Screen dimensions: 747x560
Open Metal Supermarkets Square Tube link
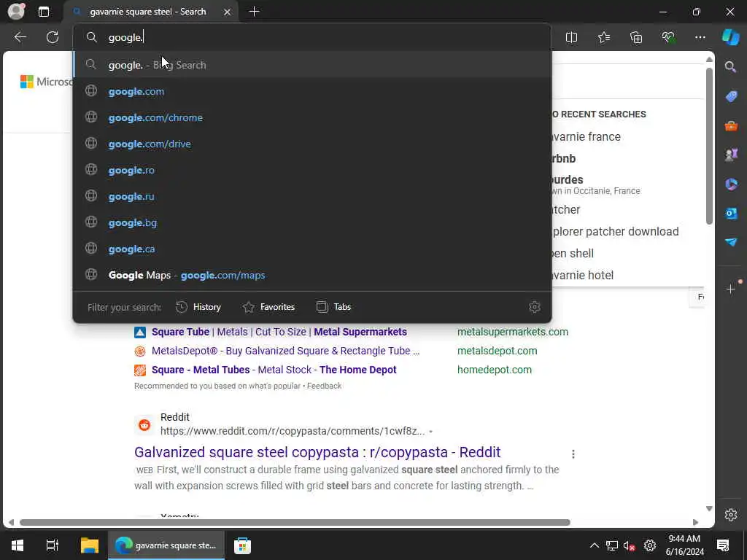(x=279, y=332)
